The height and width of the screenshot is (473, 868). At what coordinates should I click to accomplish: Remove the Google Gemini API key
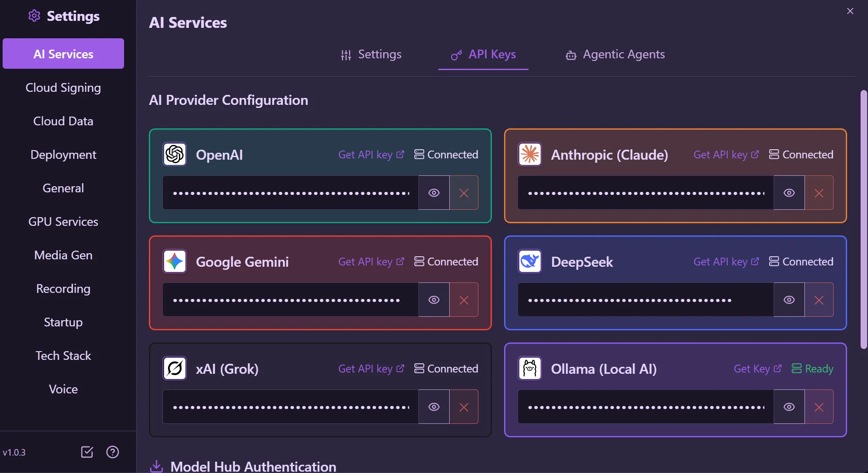pyautogui.click(x=464, y=300)
